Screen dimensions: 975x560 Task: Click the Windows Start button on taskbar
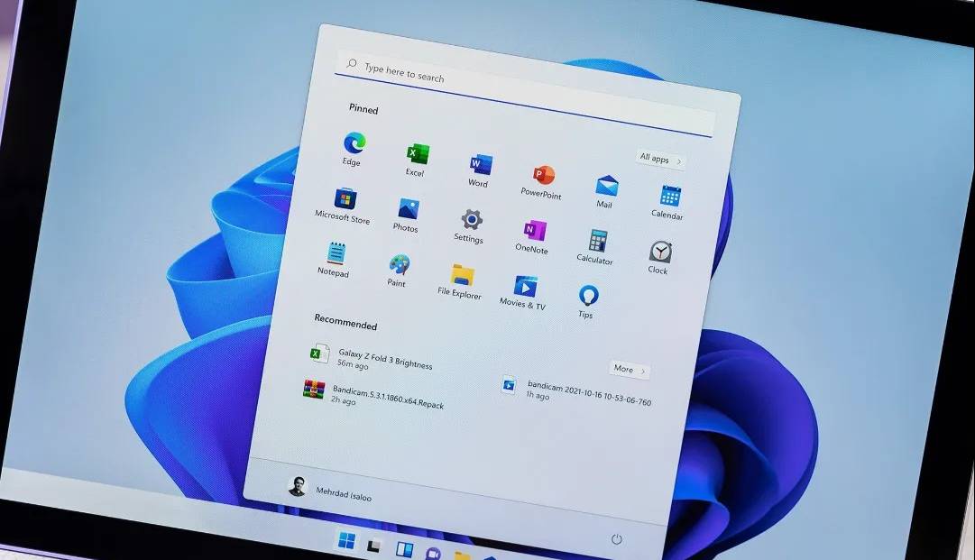tap(345, 541)
